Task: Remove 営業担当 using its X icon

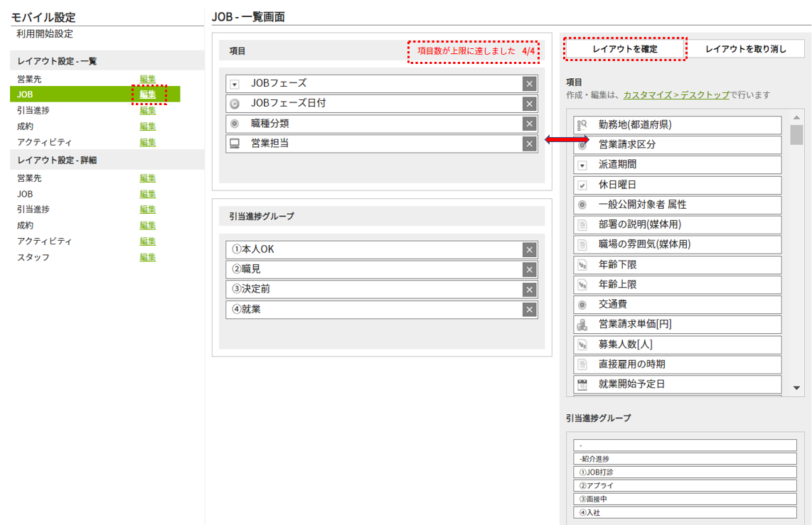Action: point(529,144)
